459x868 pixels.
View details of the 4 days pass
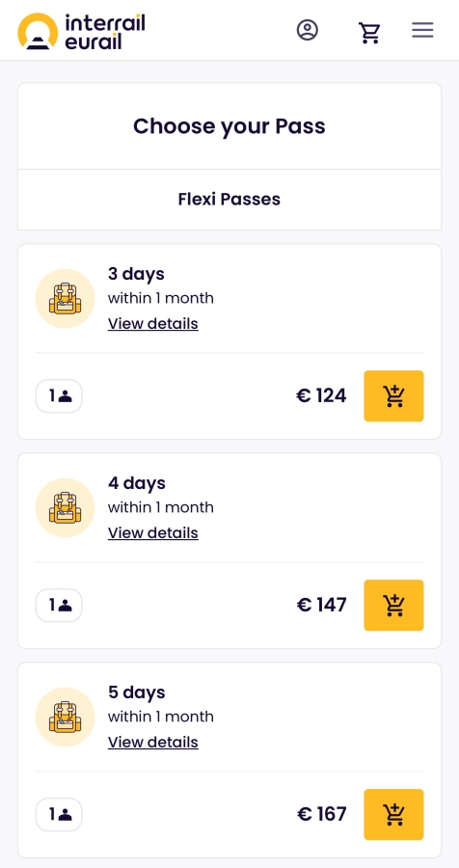pos(152,532)
